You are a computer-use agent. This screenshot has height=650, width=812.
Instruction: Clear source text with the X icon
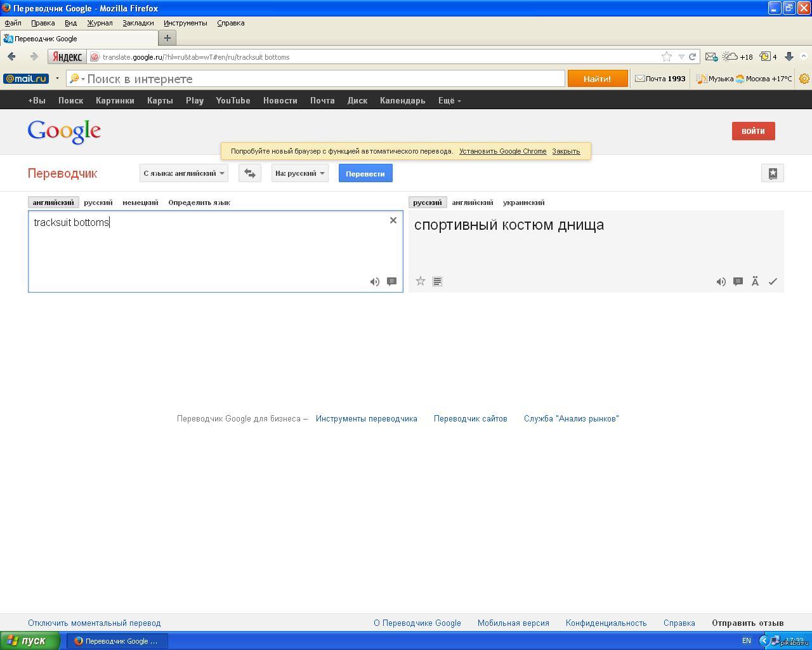(393, 220)
